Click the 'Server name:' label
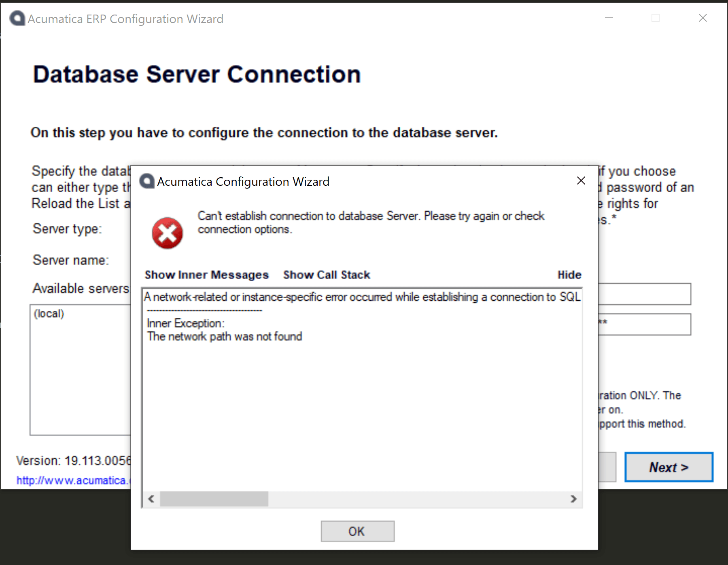This screenshot has height=565, width=728. pyautogui.click(x=71, y=260)
